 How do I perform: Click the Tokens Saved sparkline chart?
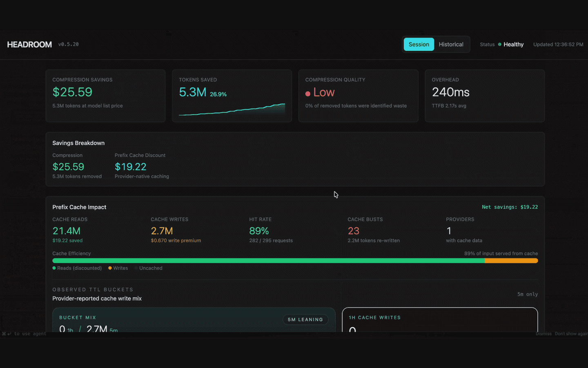[x=232, y=110]
